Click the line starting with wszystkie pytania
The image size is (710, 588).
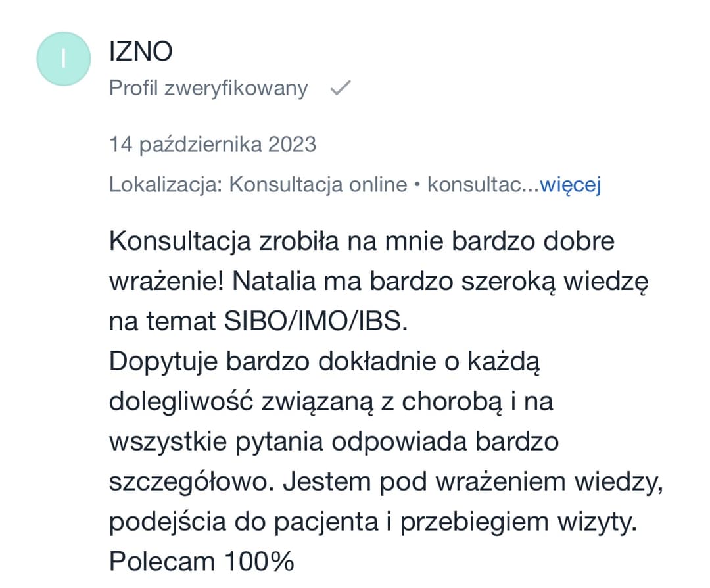pyautogui.click(x=333, y=441)
